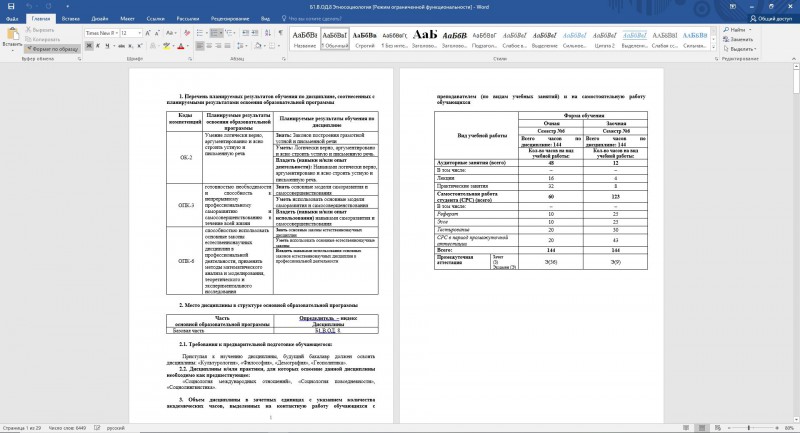Image resolution: width=800 pixels, height=433 pixels.
Task: Open the line spacing dropdown
Action: click(242, 46)
